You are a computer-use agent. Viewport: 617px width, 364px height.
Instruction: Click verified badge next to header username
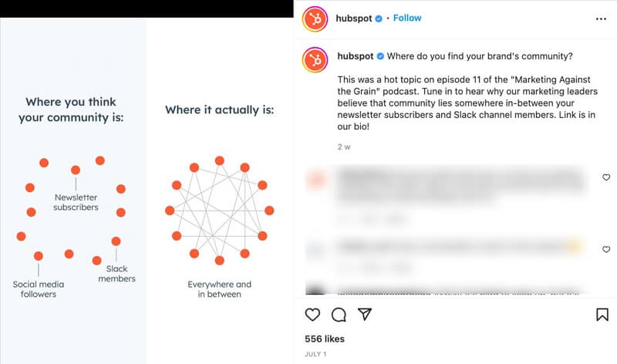379,19
